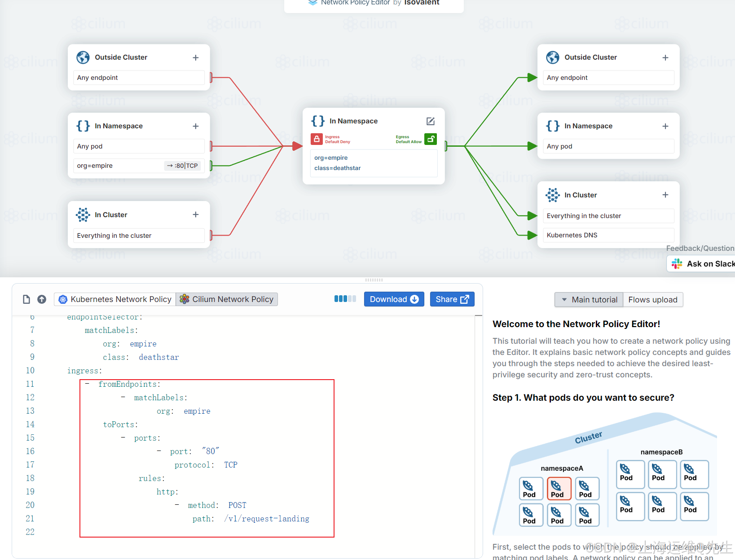Click down arrow icon on Download button

414,299
